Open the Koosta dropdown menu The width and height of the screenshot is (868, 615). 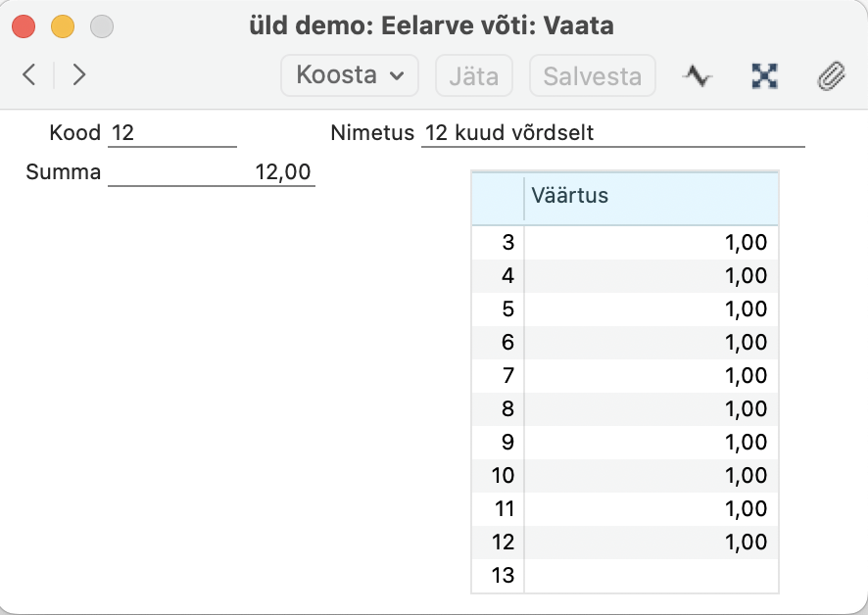pos(350,75)
